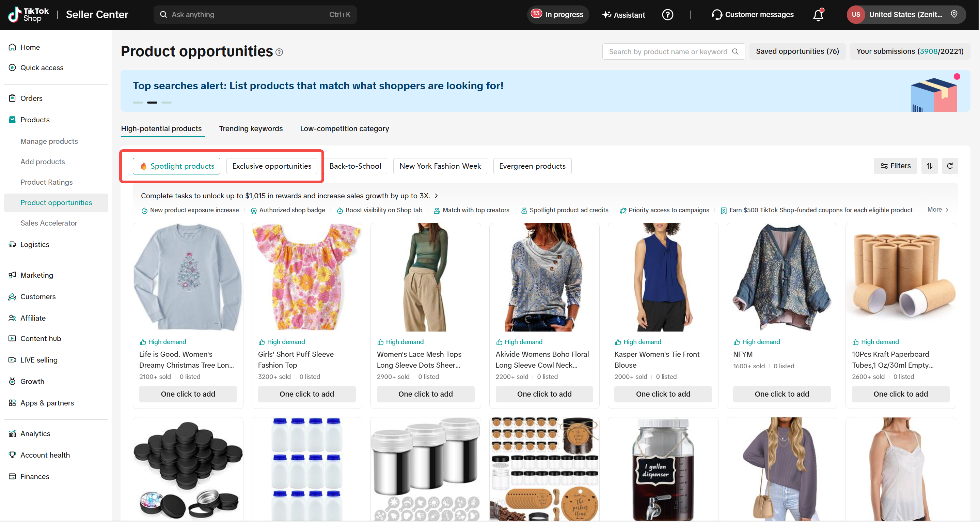Add Kasper Women's Tie Front Blouse with one click
The image size is (980, 522).
663,394
